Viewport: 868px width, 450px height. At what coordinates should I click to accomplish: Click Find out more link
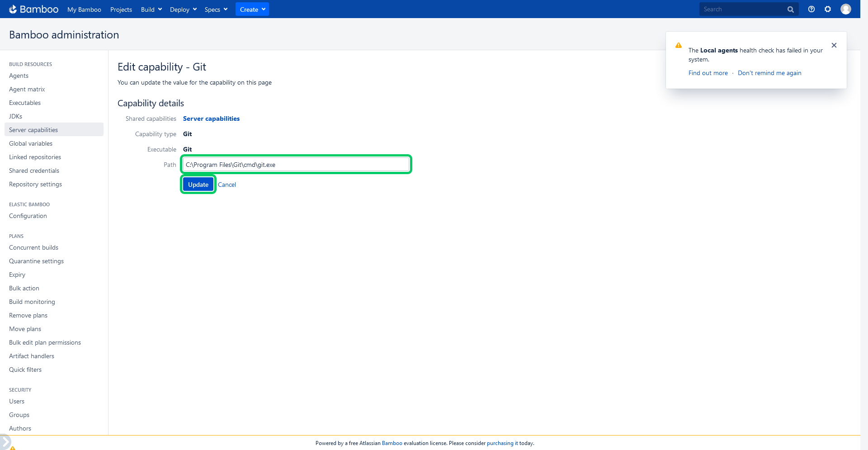pyautogui.click(x=708, y=73)
